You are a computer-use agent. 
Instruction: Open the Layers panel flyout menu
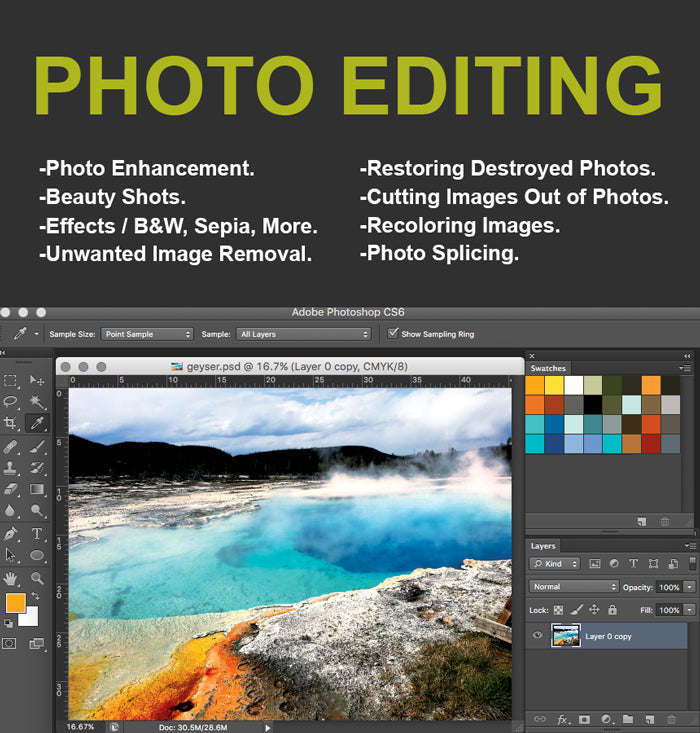point(690,546)
